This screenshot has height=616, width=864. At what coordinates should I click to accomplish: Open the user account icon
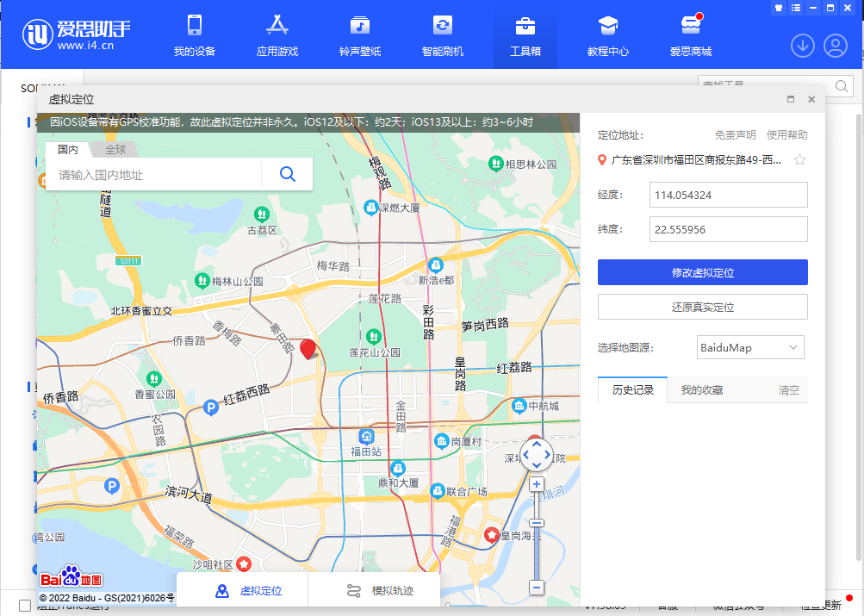[836, 46]
